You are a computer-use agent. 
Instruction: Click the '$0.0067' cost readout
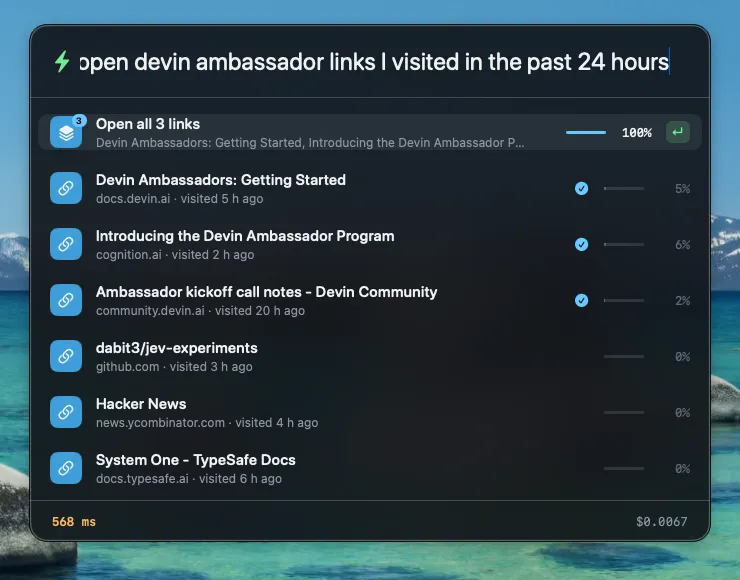pos(662,521)
